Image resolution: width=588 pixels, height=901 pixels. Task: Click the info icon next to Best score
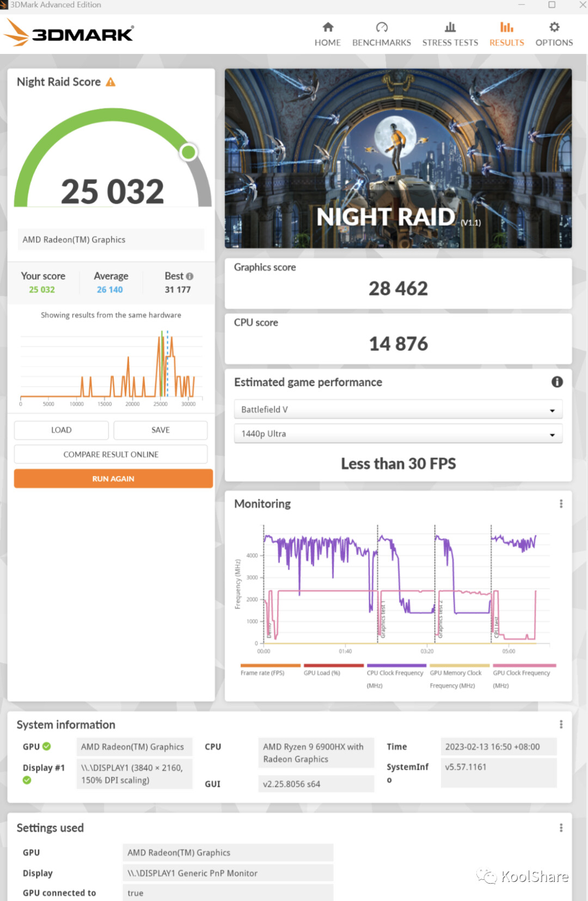pyautogui.click(x=189, y=276)
